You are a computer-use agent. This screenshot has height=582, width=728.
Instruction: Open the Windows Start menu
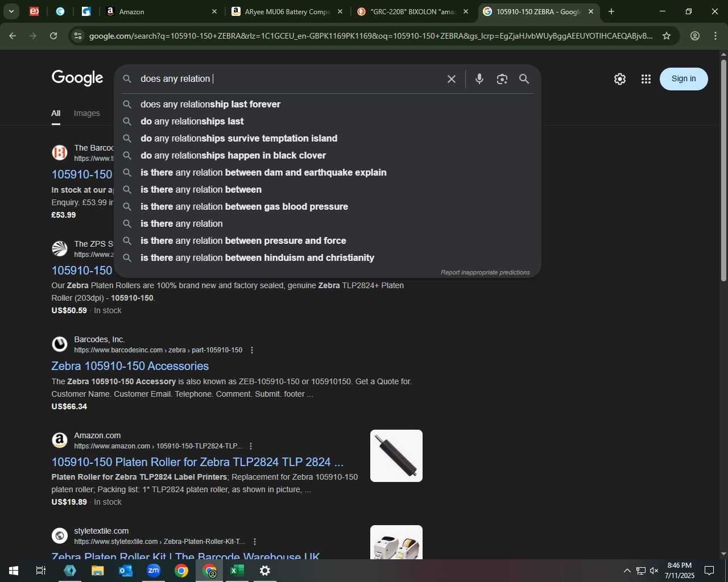pyautogui.click(x=14, y=571)
